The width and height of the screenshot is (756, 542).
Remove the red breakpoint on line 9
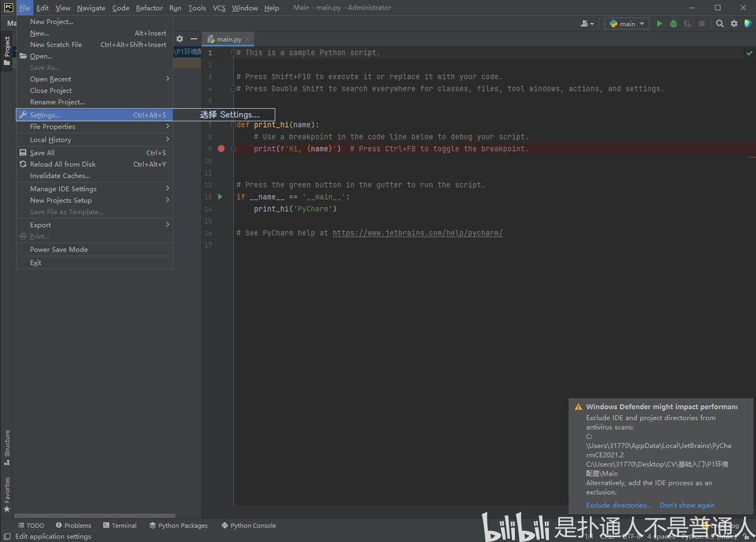click(221, 149)
